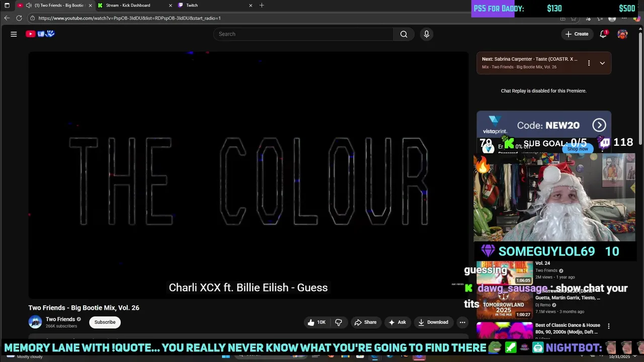644x362 pixels.
Task: Open the Vistaprint ad arrow button
Action: pyautogui.click(x=599, y=125)
